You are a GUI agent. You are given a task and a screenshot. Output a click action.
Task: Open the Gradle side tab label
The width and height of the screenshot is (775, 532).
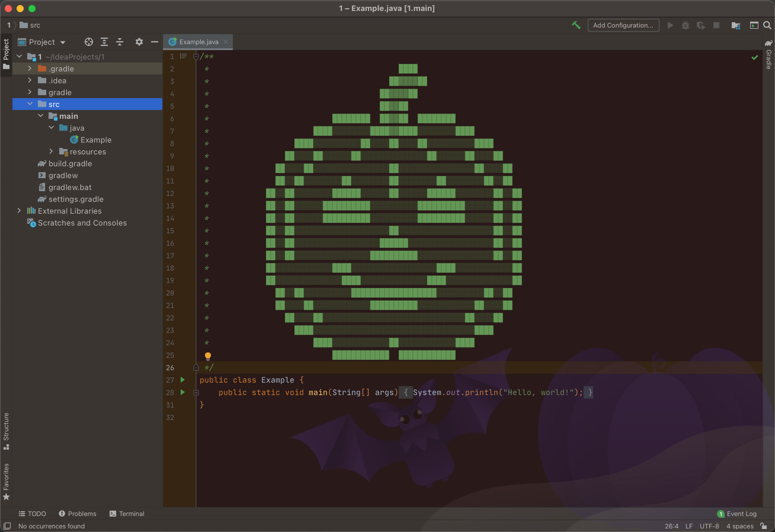point(769,59)
